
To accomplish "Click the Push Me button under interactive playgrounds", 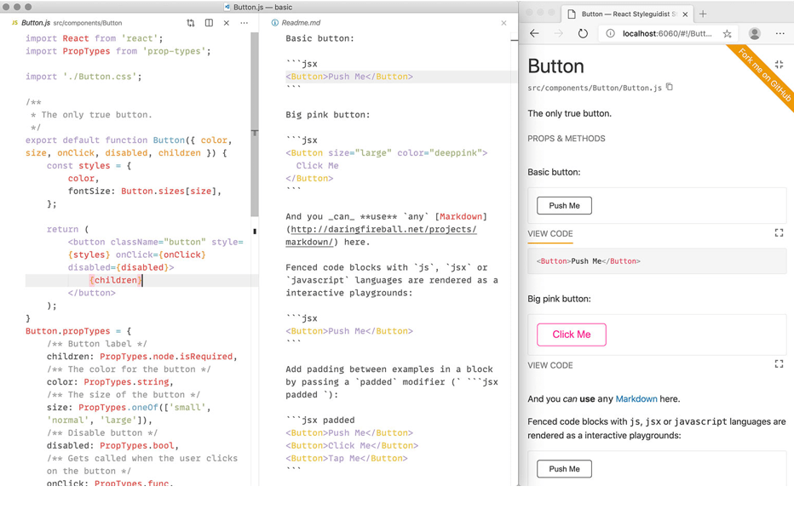I will click(x=564, y=469).
